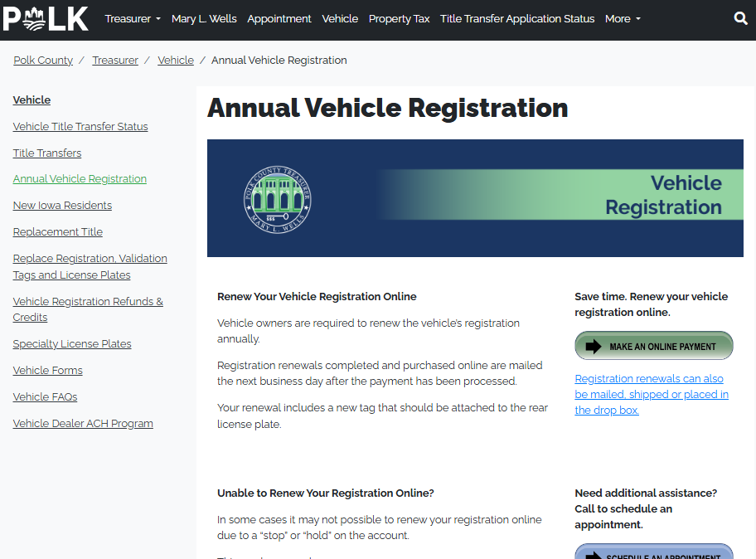Go to Title Transfer Application Status
The width and height of the screenshot is (756, 559).
517,18
